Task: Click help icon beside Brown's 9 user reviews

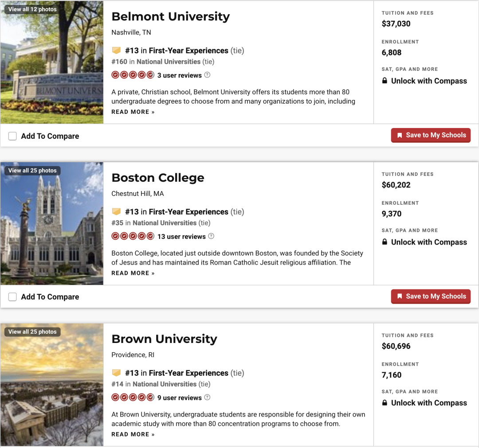Action: pos(207,397)
